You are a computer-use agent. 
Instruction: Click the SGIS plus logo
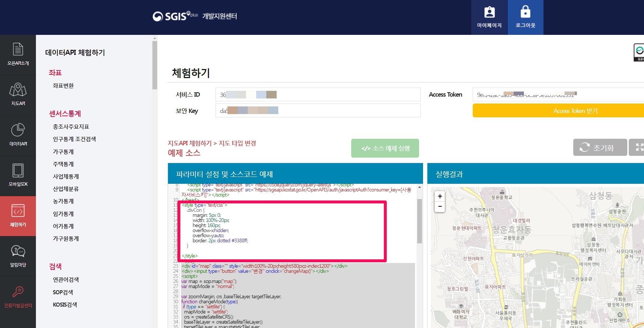click(x=175, y=16)
